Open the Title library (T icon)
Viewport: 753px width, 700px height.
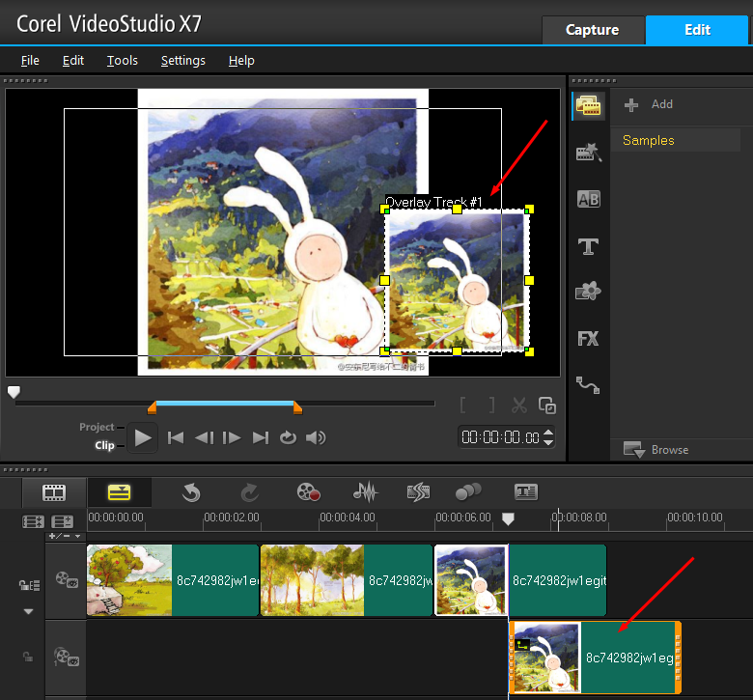pos(588,246)
